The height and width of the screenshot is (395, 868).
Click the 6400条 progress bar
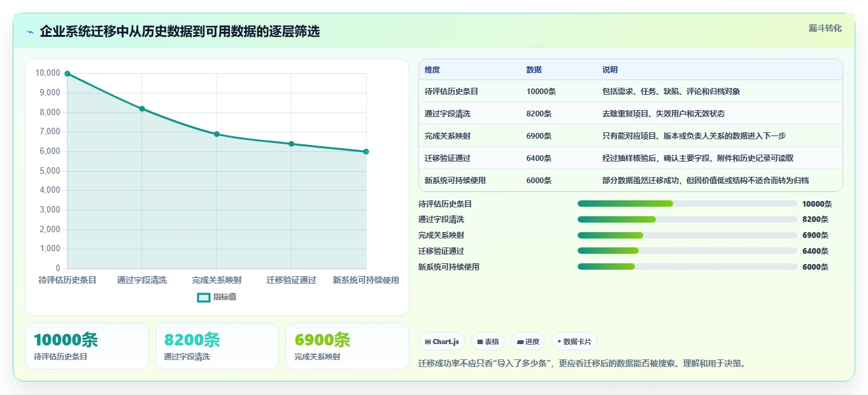tap(687, 251)
